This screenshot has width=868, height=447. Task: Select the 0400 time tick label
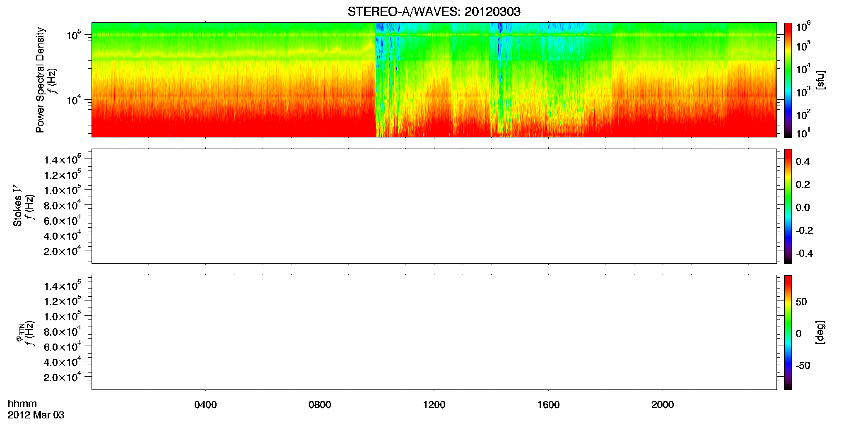tap(205, 405)
